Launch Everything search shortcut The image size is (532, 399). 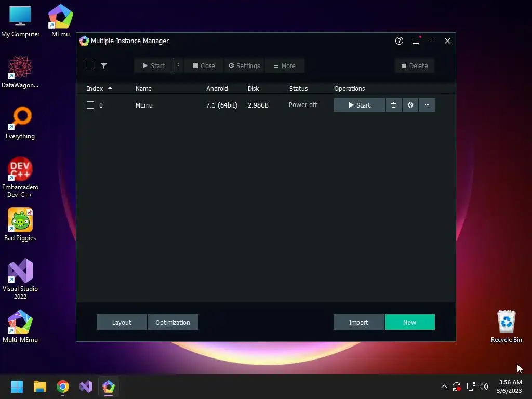pos(20,123)
